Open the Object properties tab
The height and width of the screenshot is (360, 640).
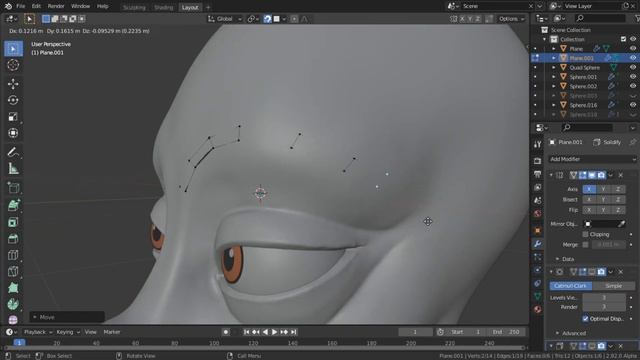(x=538, y=231)
